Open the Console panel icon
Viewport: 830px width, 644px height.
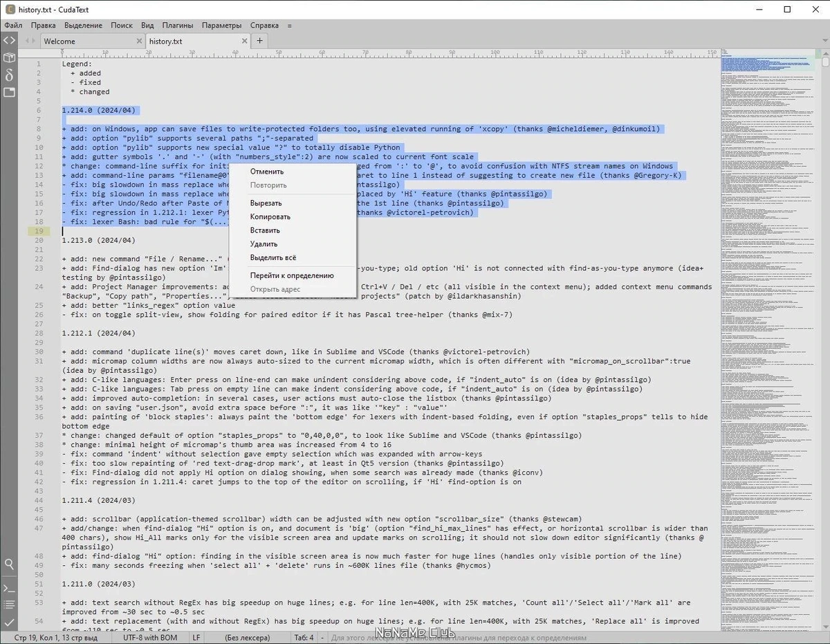9,588
